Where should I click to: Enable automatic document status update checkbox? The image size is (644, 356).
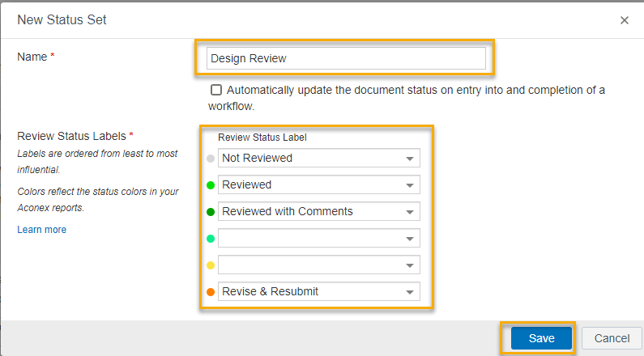216,90
